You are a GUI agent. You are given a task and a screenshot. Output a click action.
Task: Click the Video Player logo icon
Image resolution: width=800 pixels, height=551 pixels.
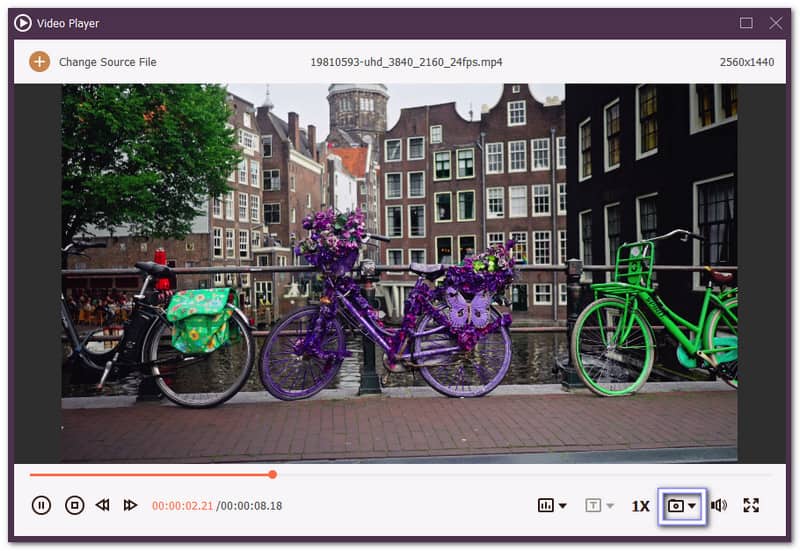23,23
